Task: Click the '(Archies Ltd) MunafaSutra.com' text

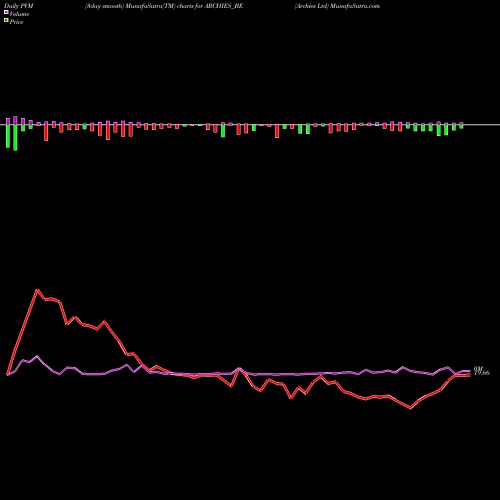Action: pos(337,6)
